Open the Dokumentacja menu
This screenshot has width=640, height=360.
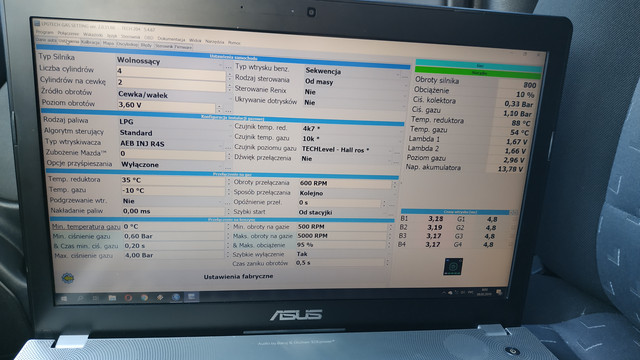(x=171, y=39)
